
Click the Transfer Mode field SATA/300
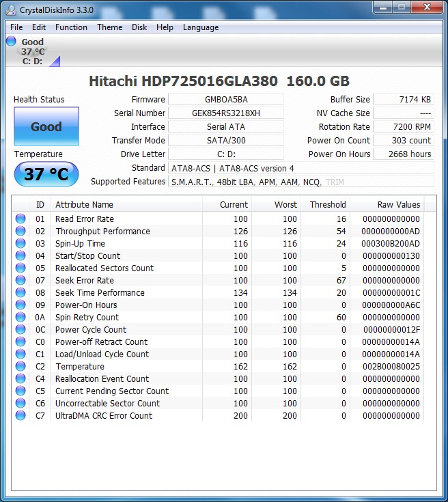point(226,140)
